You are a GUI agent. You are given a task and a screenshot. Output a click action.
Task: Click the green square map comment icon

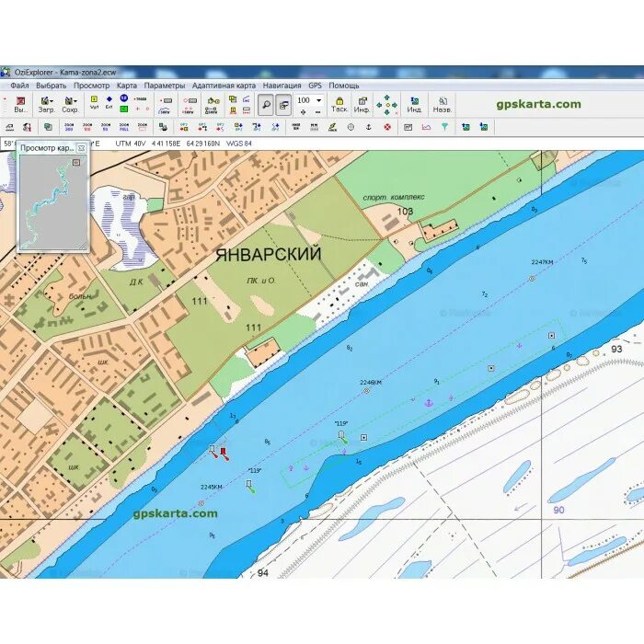[123, 109]
